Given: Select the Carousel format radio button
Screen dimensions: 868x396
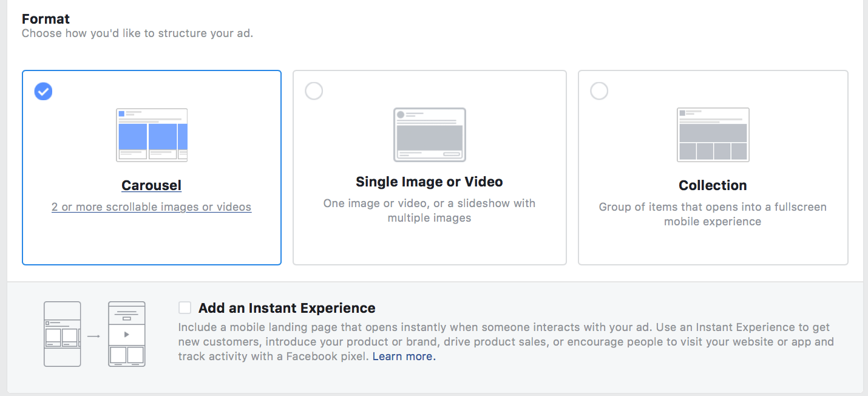Looking at the screenshot, I should [43, 91].
